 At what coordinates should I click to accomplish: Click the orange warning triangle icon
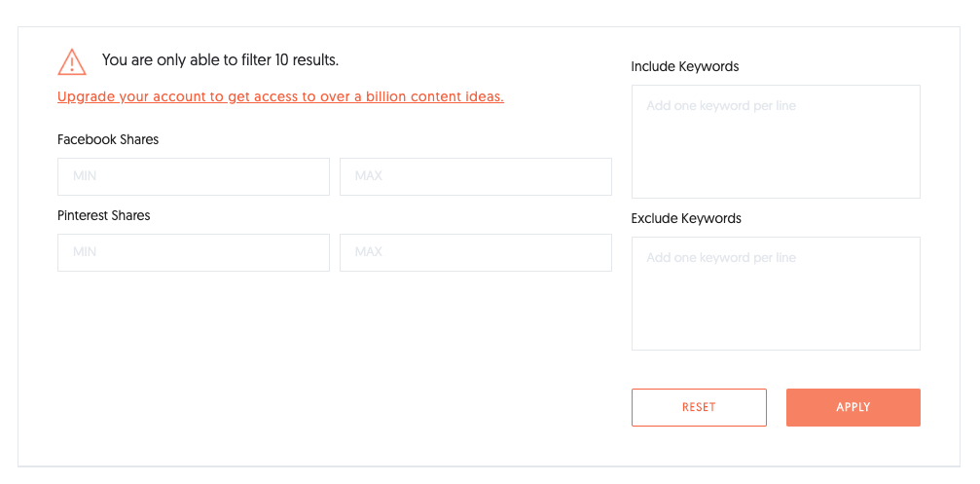click(72, 61)
